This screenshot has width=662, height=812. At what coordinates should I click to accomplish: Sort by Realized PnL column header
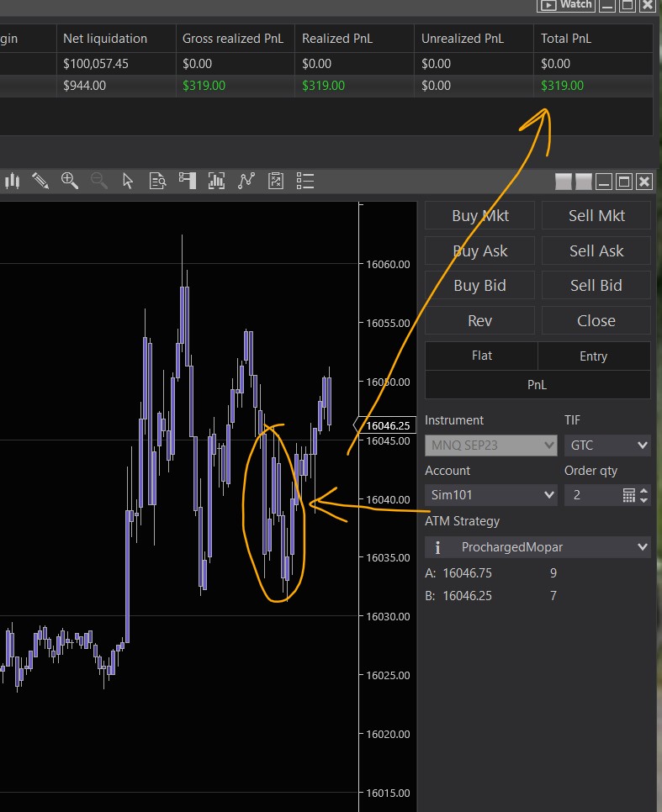355,39
